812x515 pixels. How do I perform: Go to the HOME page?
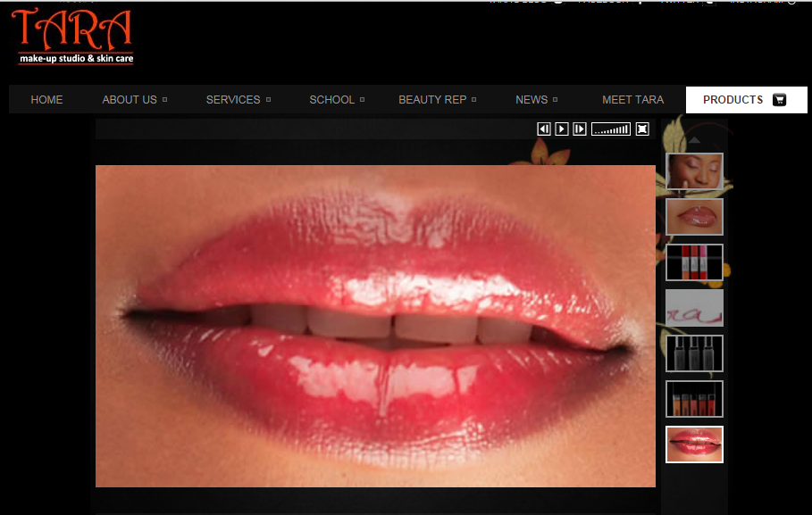click(x=46, y=100)
